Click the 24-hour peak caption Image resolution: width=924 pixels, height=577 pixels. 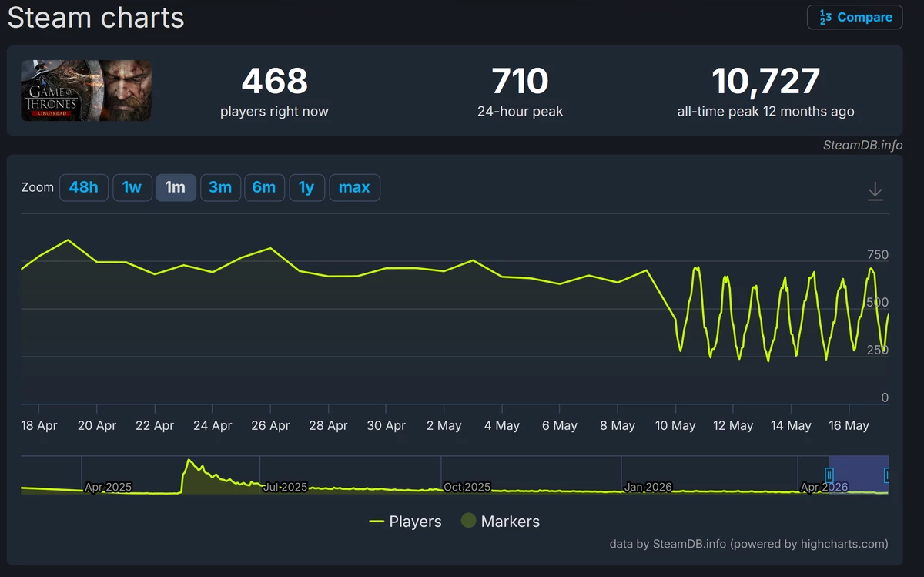521,112
